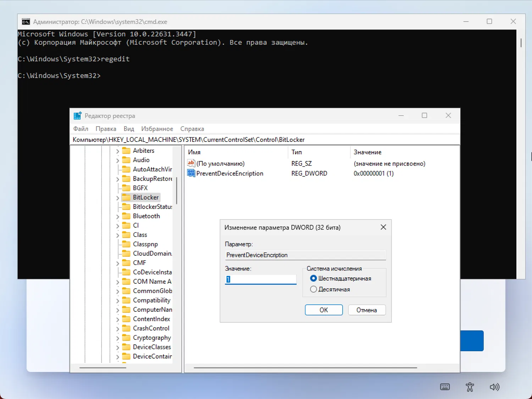This screenshot has height=399, width=532.
Task: Click the CommonGlob folder icon
Action: click(126, 291)
